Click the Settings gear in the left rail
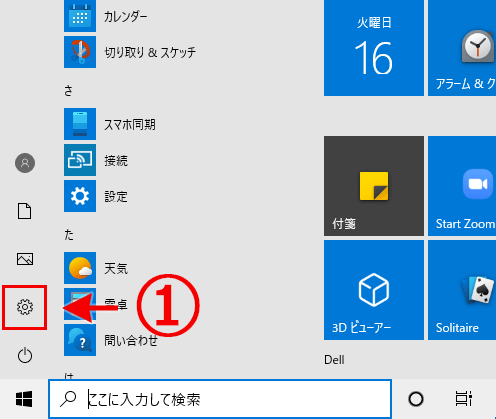Screen dimensions: 496x419 click(x=25, y=307)
